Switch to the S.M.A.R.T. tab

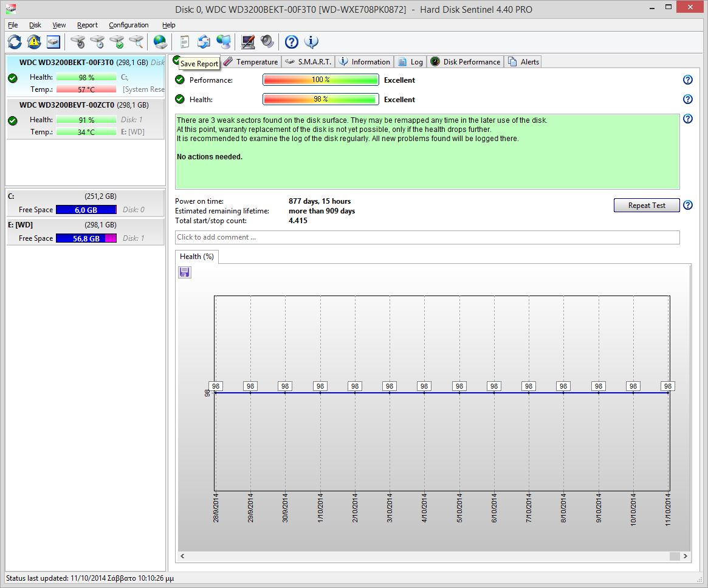(x=309, y=62)
